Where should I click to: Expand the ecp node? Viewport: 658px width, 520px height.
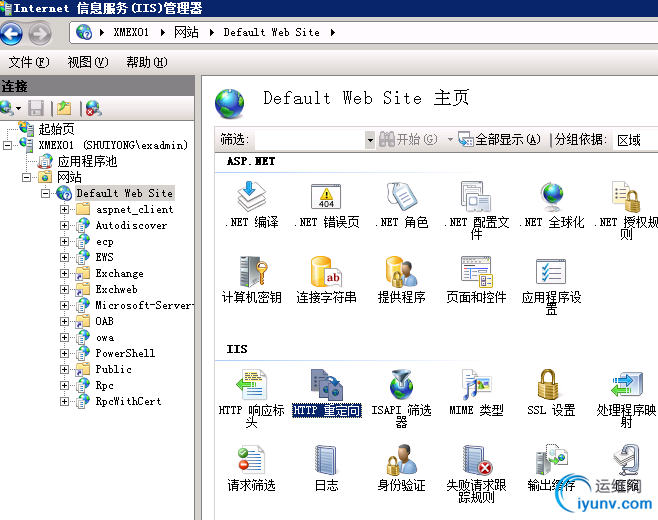tap(64, 241)
